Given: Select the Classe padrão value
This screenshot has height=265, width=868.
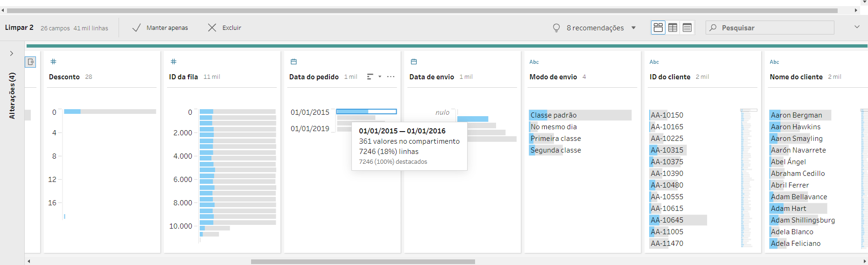Looking at the screenshot, I should [580, 115].
